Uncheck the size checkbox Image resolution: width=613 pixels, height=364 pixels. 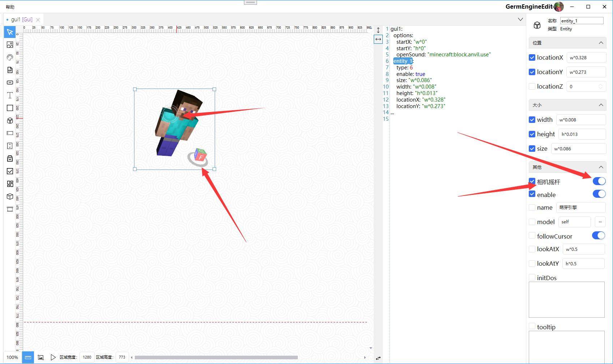pyautogui.click(x=532, y=149)
